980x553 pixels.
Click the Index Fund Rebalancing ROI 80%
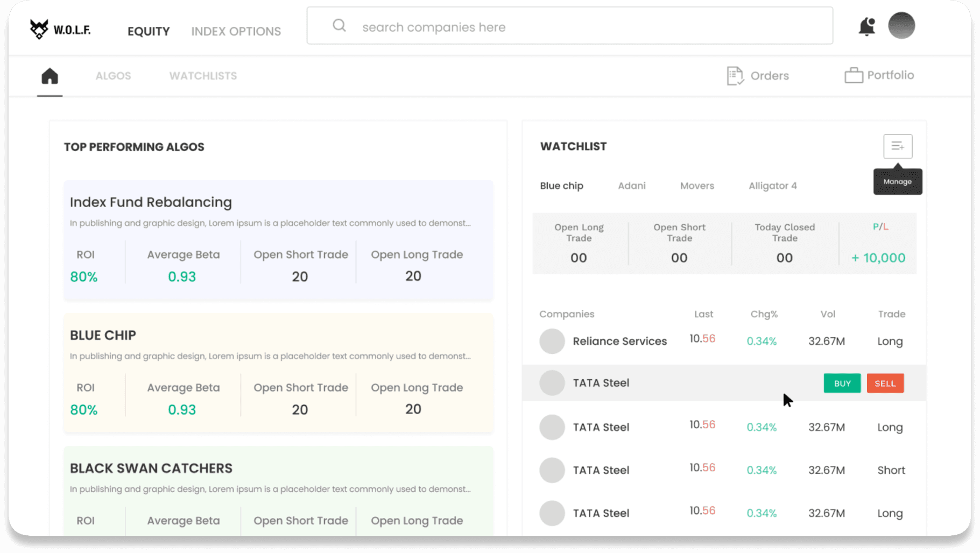84,276
